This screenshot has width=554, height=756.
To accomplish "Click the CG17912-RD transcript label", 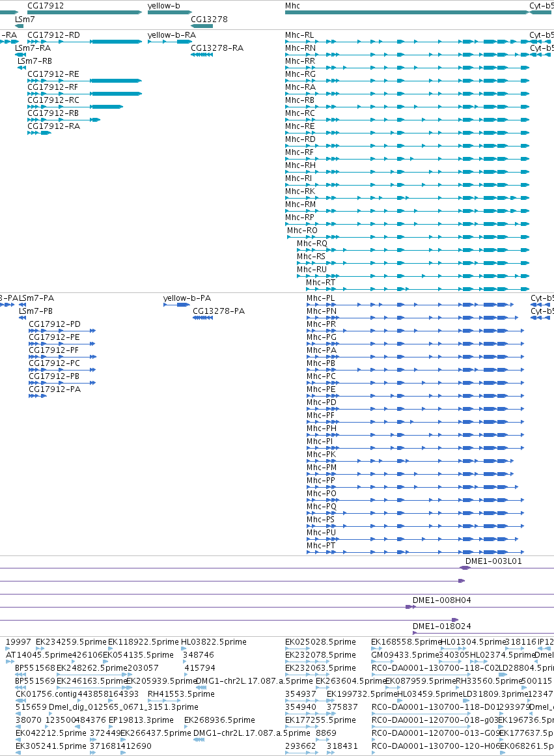I will point(53,35).
